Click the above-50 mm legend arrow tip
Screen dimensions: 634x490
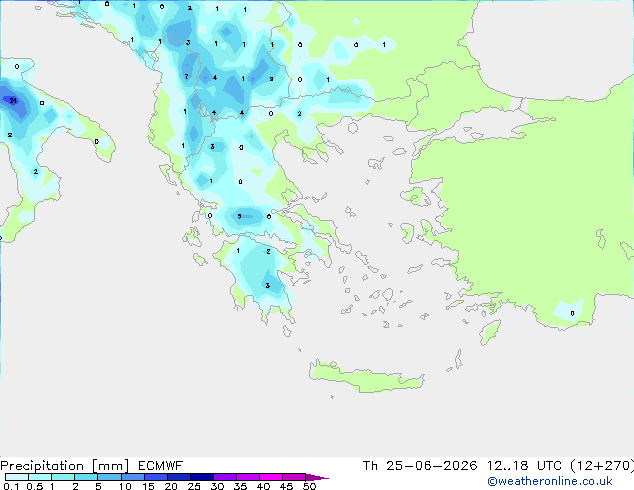pos(317,477)
